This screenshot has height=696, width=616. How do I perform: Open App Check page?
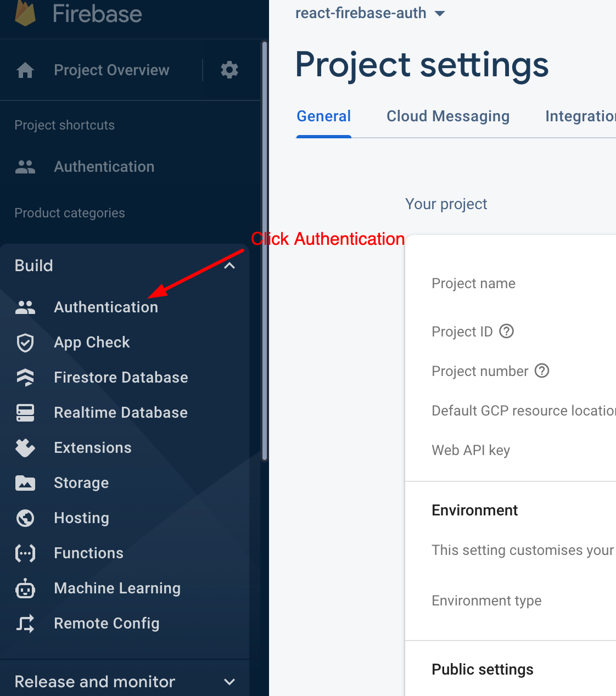pos(92,343)
